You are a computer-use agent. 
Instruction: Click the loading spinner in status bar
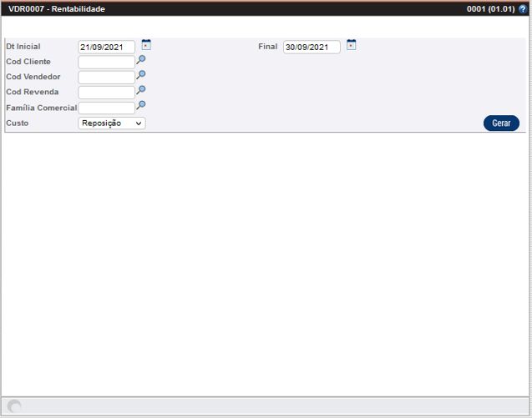[x=14, y=406]
